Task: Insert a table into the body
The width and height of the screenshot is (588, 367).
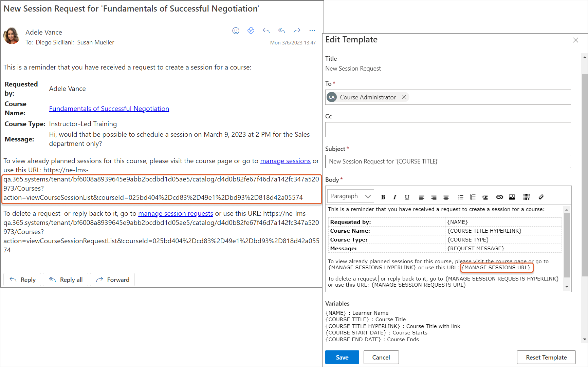Action: (x=527, y=197)
